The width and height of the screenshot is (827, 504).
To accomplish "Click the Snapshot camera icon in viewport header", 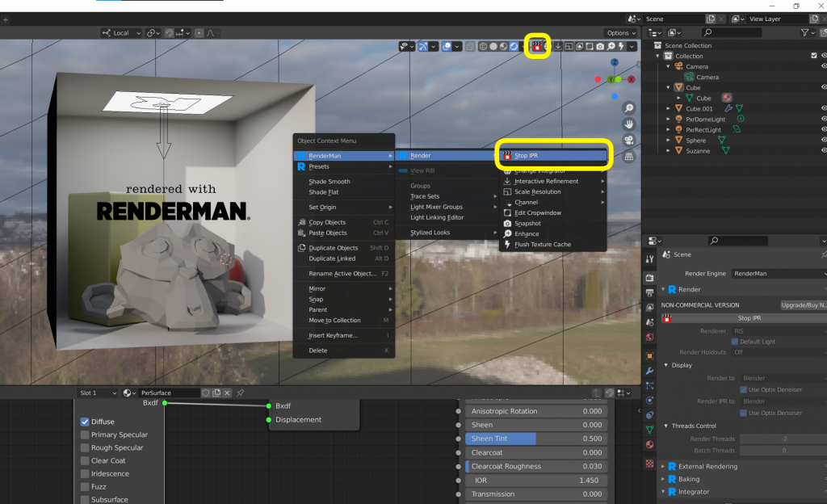I will coord(600,46).
